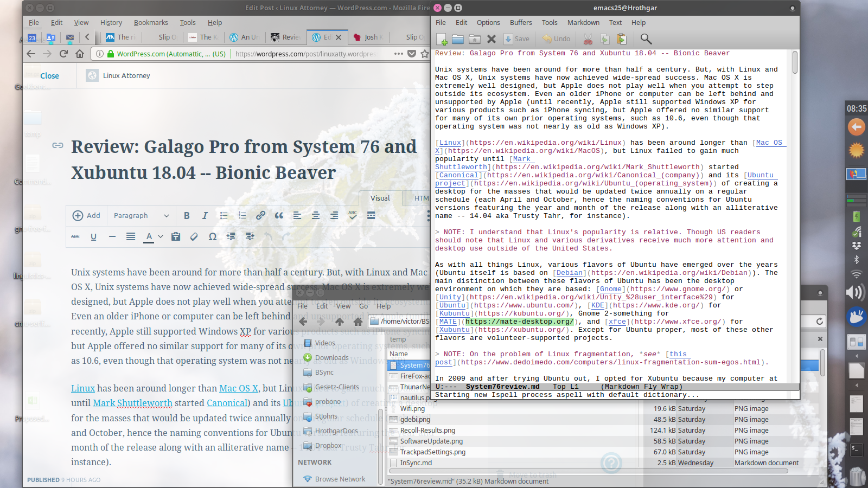This screenshot has height=488, width=868.
Task: Click Emacs kill buffer X icon
Action: [x=492, y=39]
